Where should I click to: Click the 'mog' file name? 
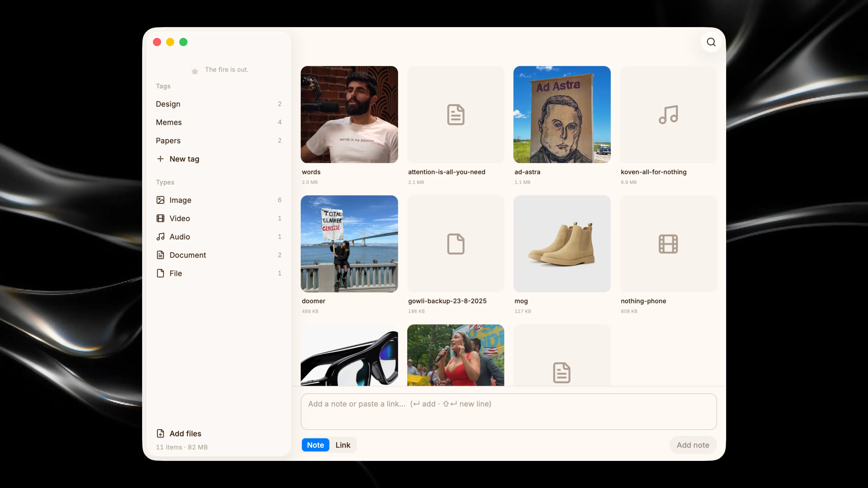[x=521, y=301]
